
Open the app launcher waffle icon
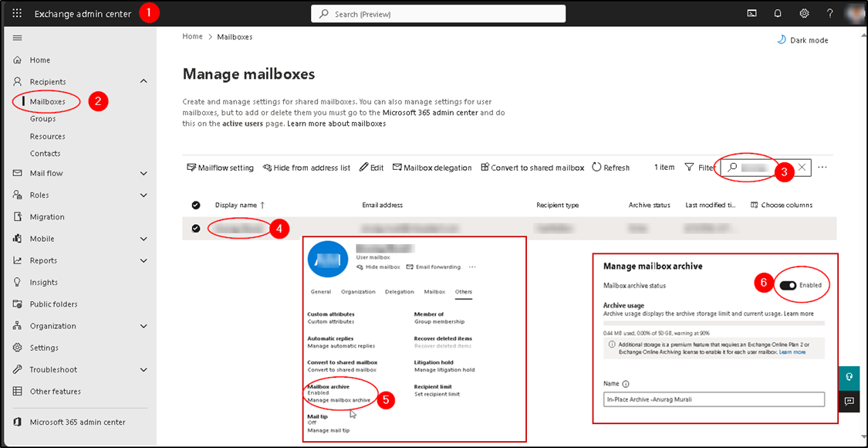(17, 14)
